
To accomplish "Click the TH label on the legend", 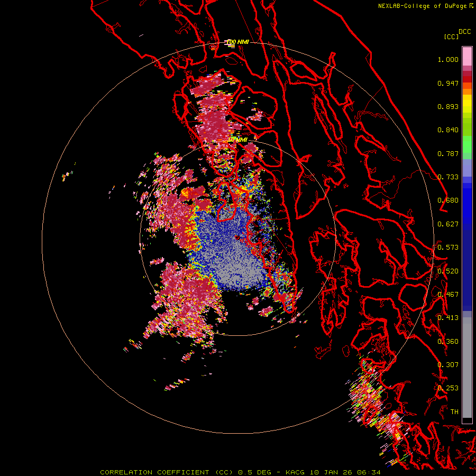I will [x=454, y=412].
